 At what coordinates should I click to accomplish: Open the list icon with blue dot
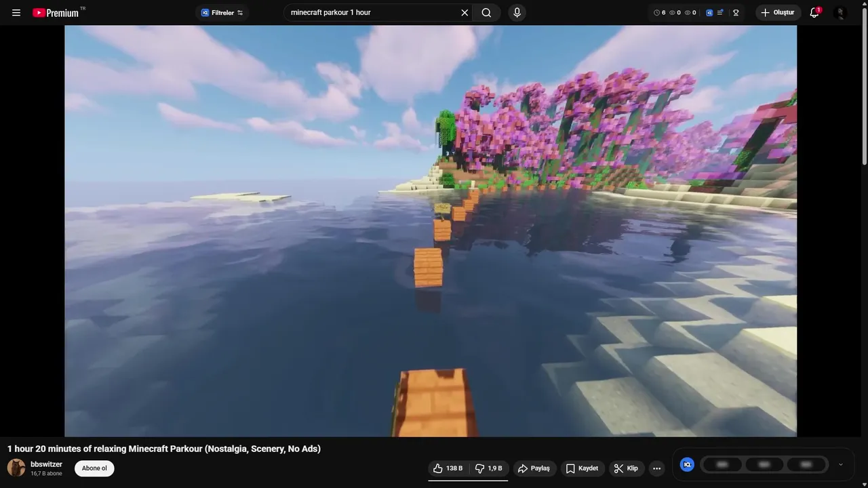(x=720, y=13)
